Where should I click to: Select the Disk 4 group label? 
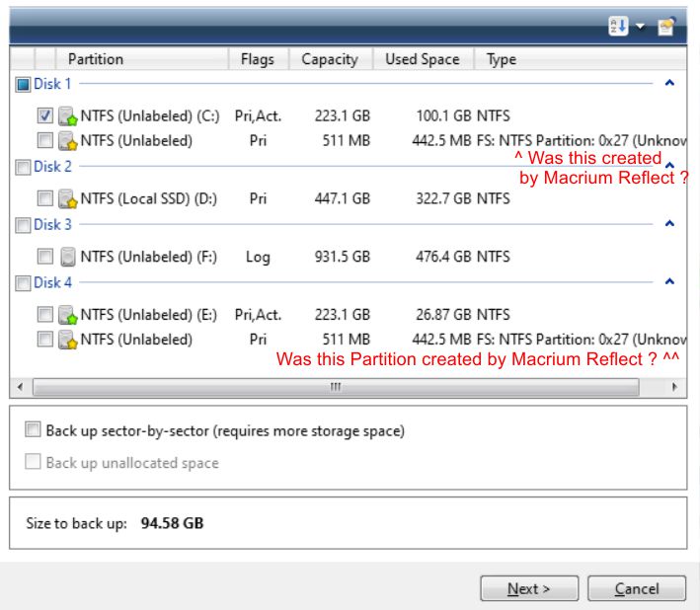[x=52, y=282]
